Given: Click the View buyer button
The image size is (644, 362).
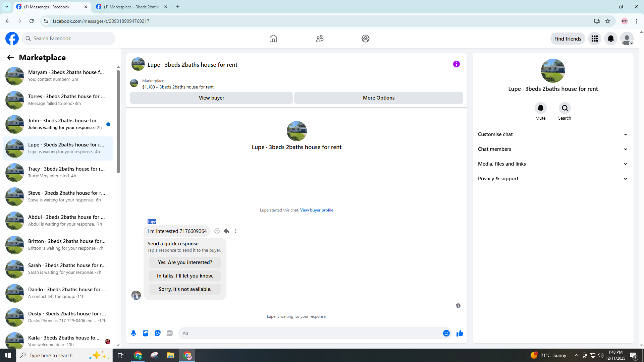Looking at the screenshot, I should pos(211,98).
